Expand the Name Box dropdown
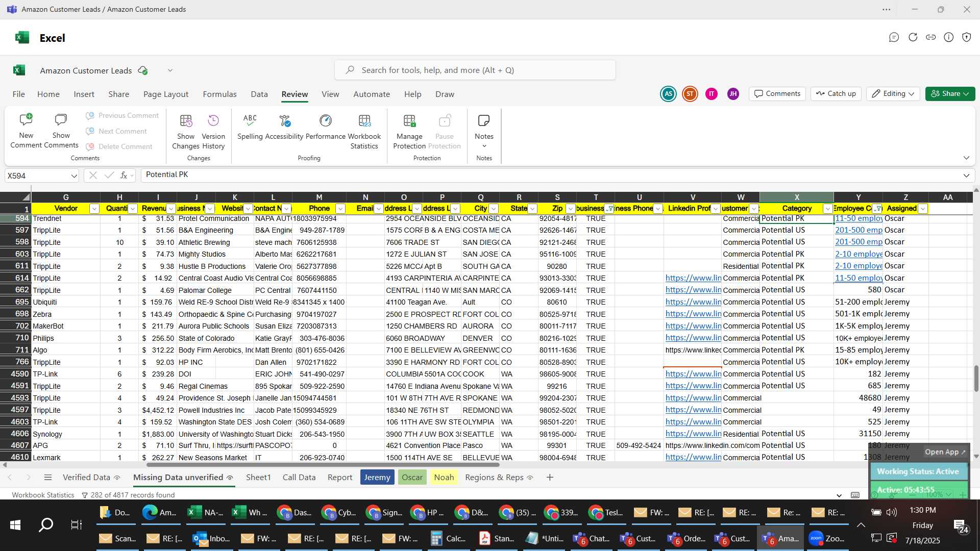980x551 pixels. 74,176
